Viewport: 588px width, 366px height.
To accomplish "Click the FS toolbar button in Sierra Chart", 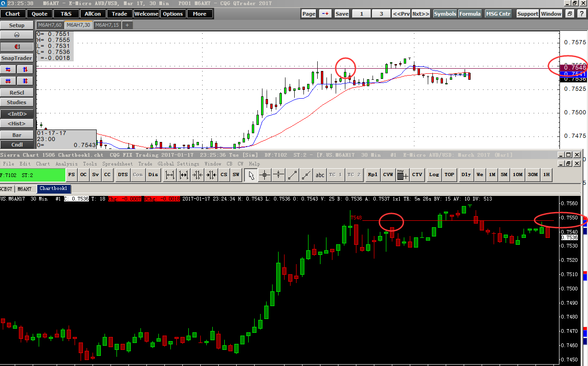I will pos(71,175).
